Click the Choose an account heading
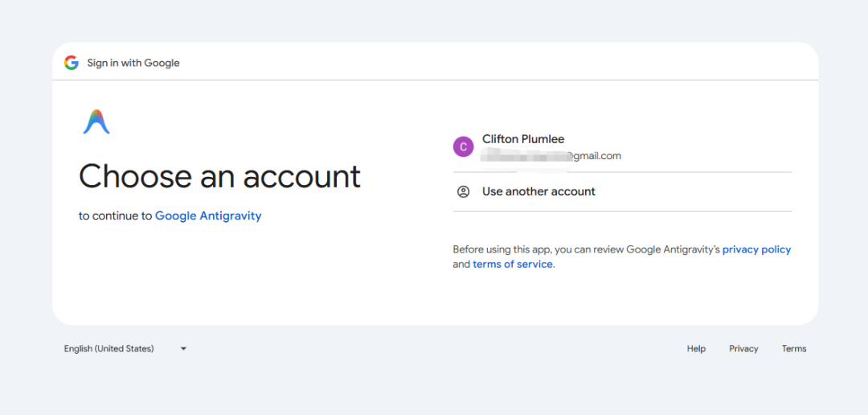Screen dimensions: 868x415 coord(219,176)
